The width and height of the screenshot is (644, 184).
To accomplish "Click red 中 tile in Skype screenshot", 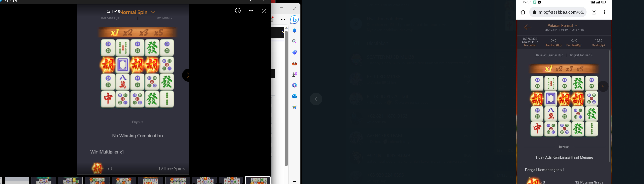I will coord(108,99).
